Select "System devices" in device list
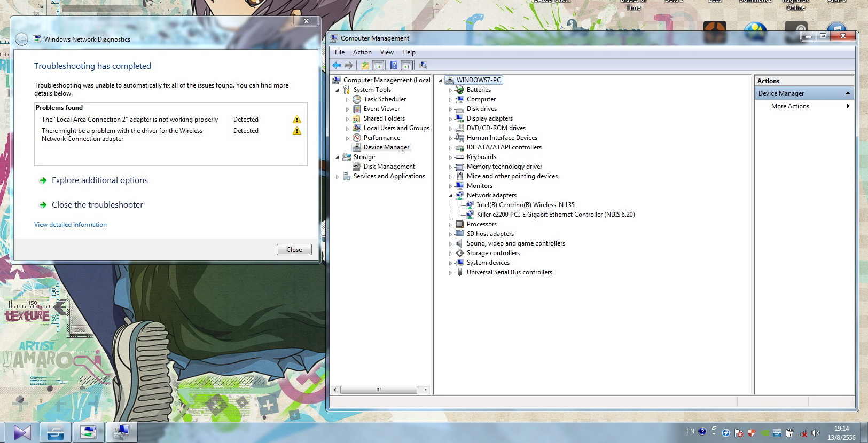This screenshot has height=443, width=868. pyautogui.click(x=488, y=263)
